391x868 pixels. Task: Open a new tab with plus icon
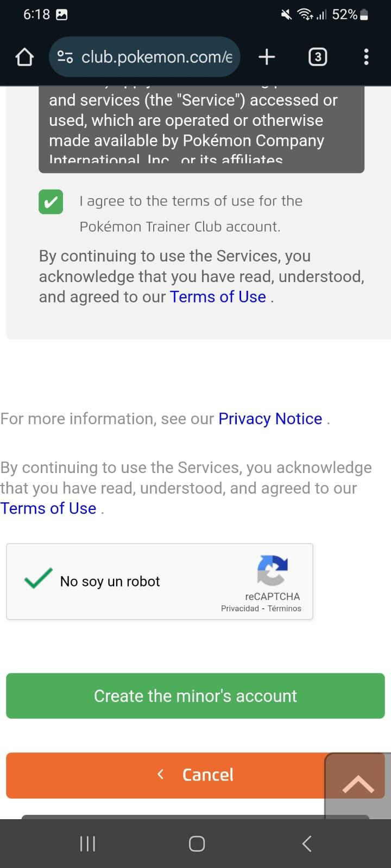[267, 57]
